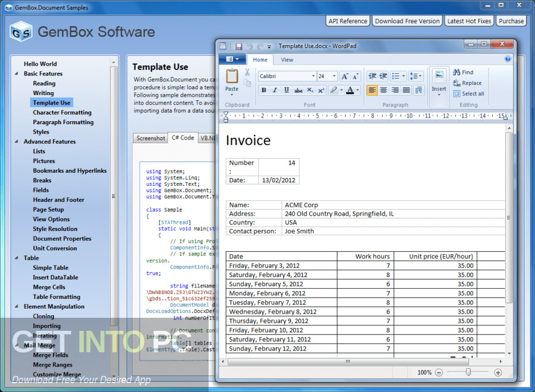Open the line spacing dropdown
This screenshot has height=392, width=535.
[x=416, y=76]
